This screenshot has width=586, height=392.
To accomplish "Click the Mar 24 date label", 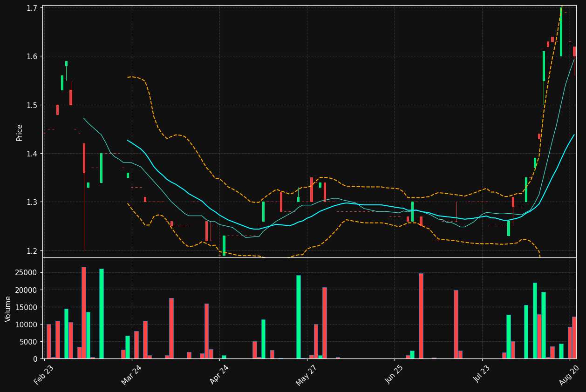I will coord(131,375).
